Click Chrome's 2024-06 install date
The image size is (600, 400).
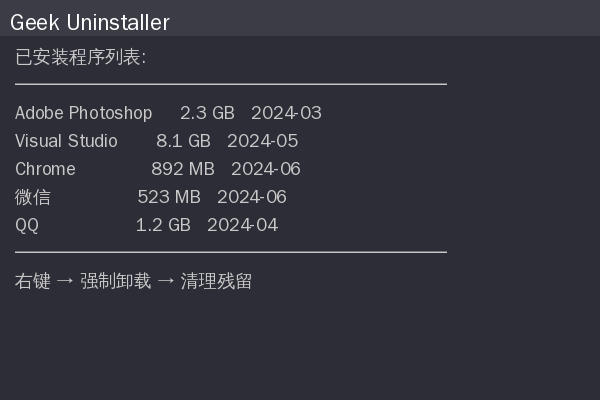point(266,169)
